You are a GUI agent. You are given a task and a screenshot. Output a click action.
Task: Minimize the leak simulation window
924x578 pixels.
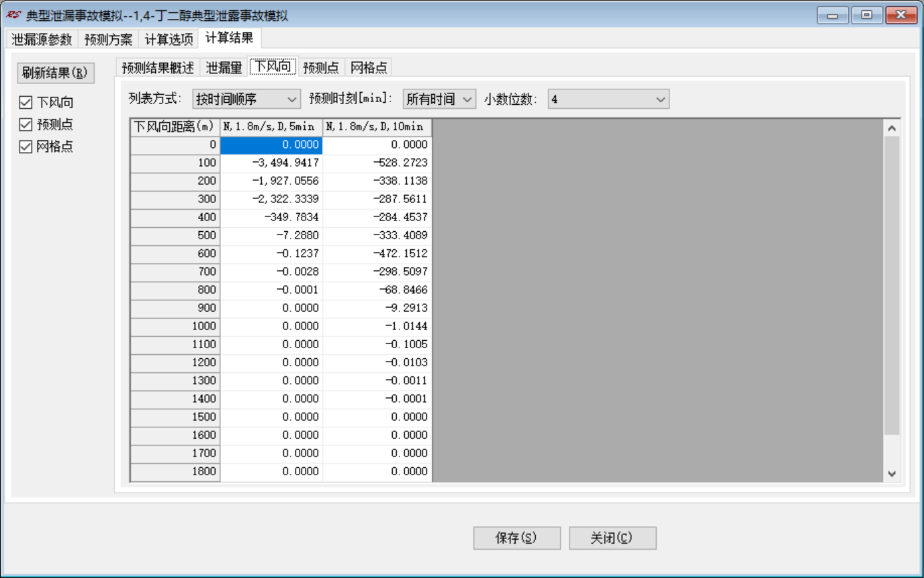(833, 15)
